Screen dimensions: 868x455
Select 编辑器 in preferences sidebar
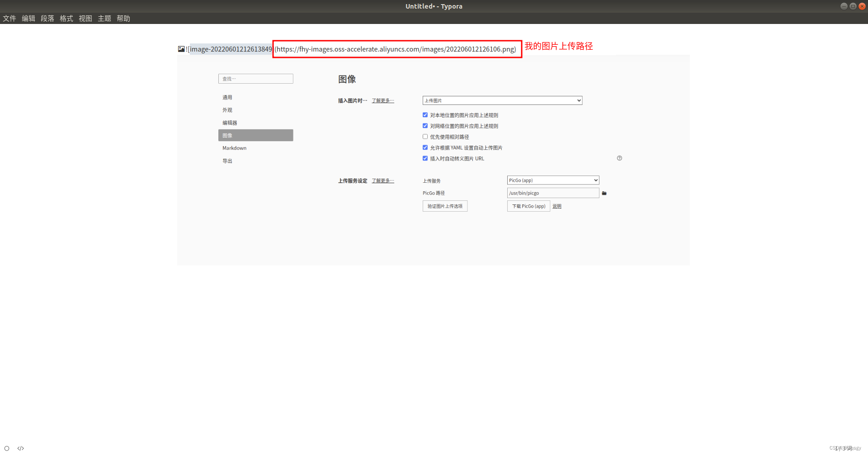(x=255, y=123)
